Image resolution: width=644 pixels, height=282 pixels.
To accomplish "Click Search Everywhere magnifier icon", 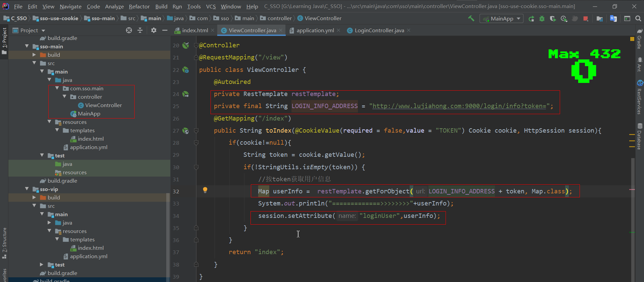I will point(638,18).
